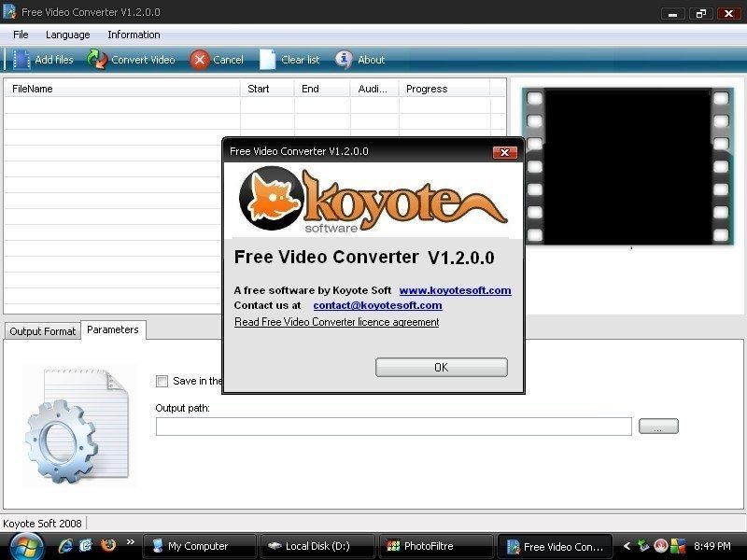Open Firefox from the Quick Launch bar

[x=109, y=545]
